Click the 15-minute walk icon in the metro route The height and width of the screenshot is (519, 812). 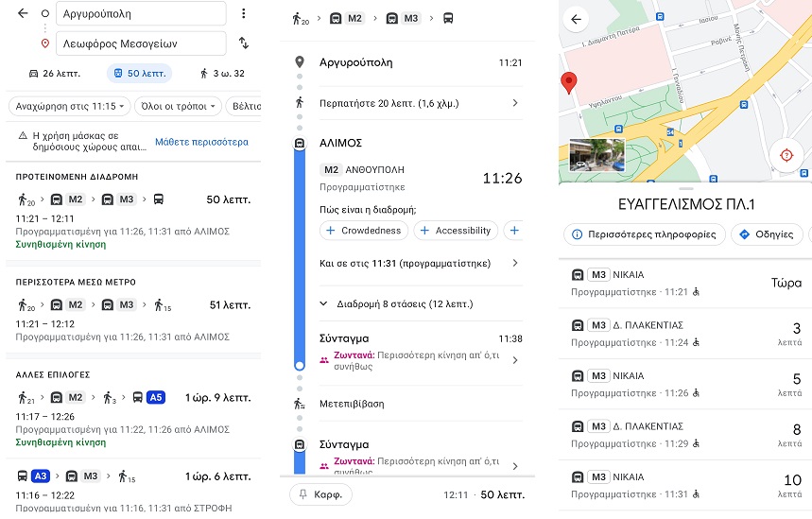click(163, 305)
